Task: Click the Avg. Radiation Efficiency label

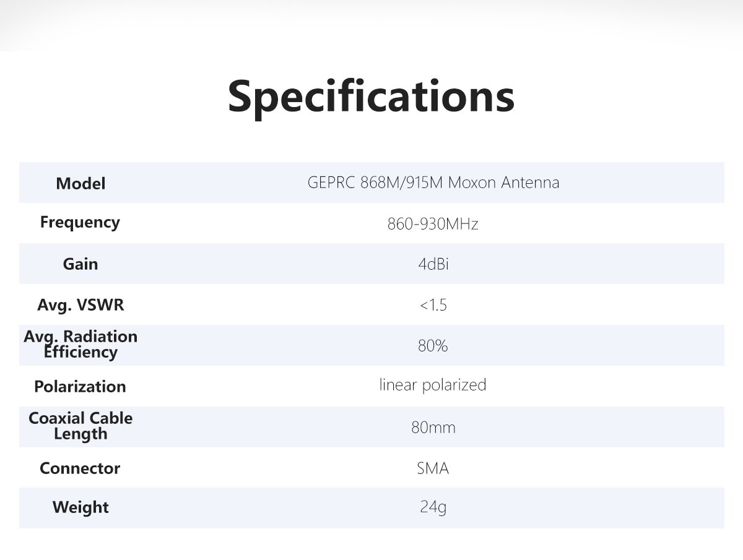Action: click(x=80, y=344)
